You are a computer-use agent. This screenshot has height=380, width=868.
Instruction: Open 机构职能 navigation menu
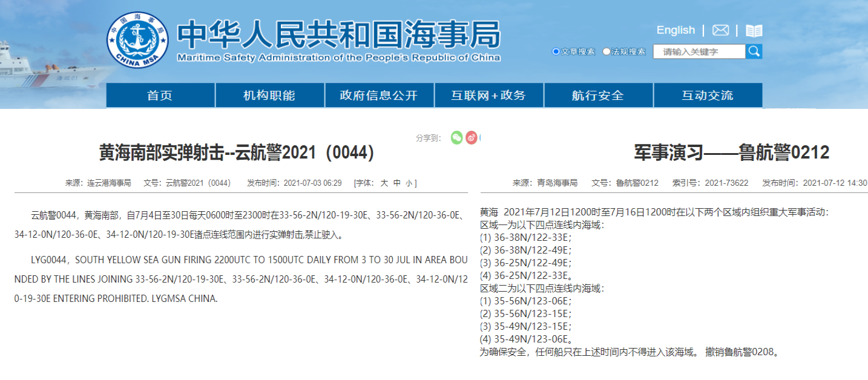pos(269,96)
